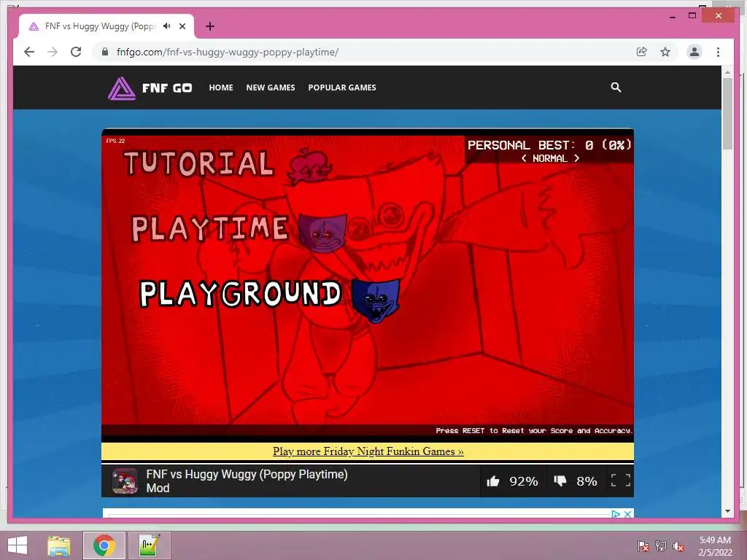
Task: Select next difficulty with right chevron
Action: point(576,158)
